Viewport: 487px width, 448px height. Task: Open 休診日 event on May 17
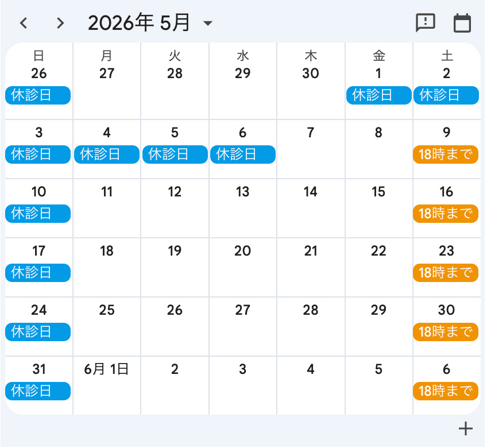coord(38,273)
